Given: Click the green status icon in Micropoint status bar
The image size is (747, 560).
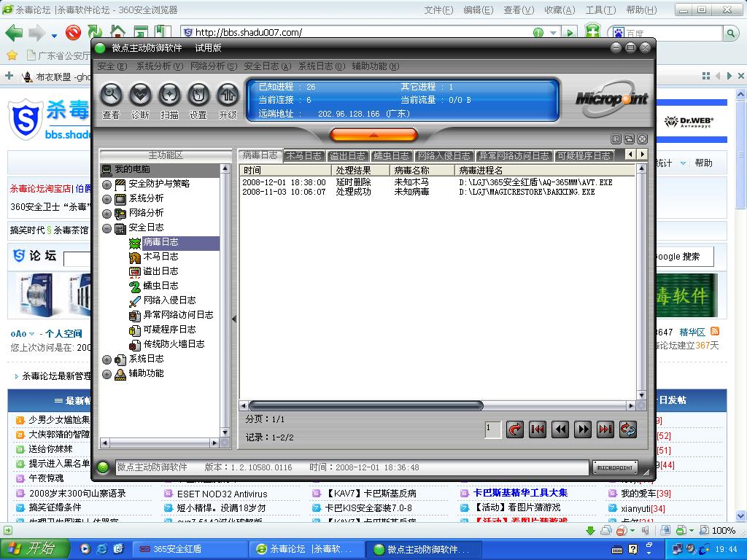Looking at the screenshot, I should click(x=103, y=467).
